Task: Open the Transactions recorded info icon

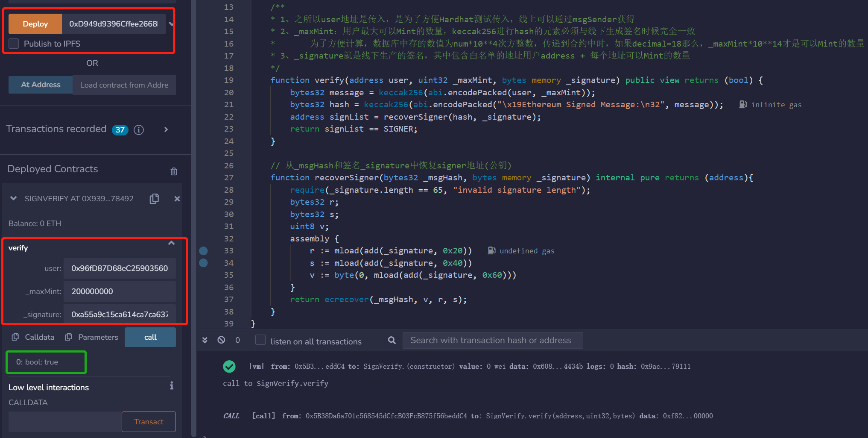Action: [139, 129]
